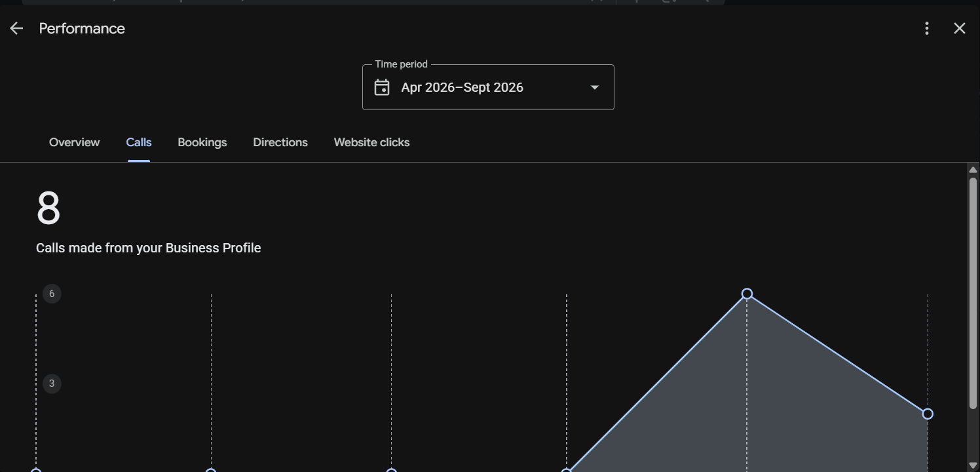The height and width of the screenshot is (472, 980).
Task: Open the three-dot more options menu
Action: [926, 28]
